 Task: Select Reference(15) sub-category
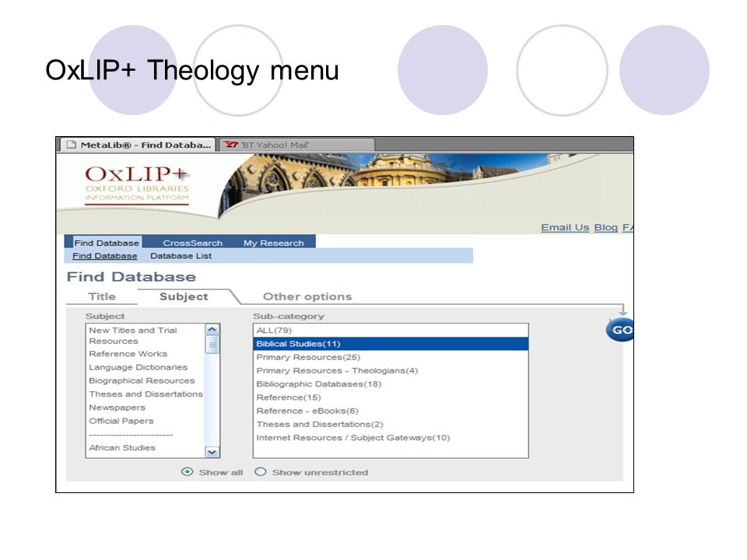click(x=391, y=397)
